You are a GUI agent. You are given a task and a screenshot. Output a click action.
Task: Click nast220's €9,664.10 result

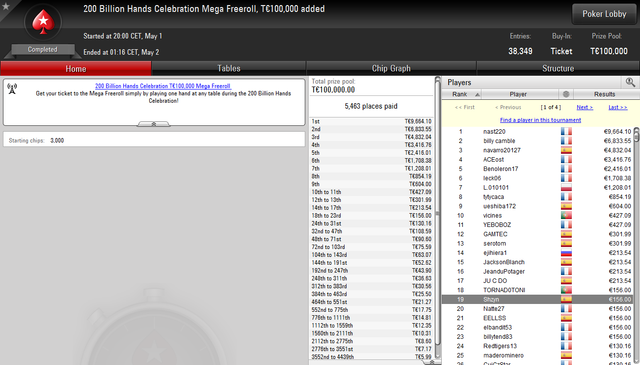point(617,131)
